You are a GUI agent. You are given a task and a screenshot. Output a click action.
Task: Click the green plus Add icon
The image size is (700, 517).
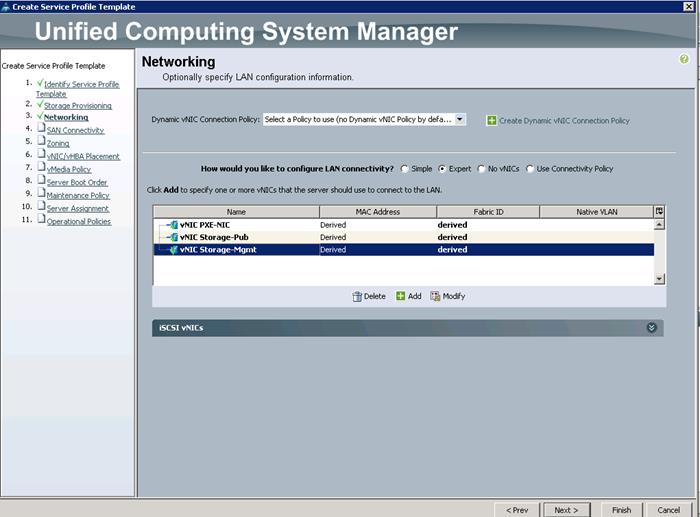pyautogui.click(x=400, y=296)
